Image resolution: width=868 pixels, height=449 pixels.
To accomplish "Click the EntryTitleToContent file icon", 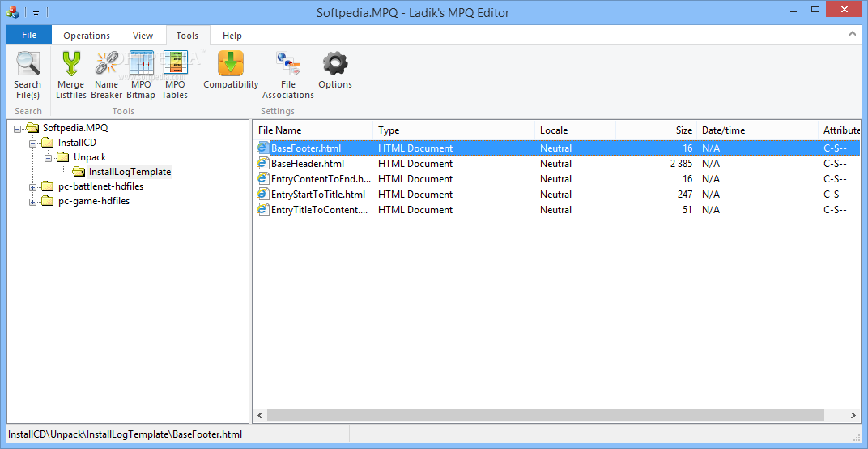I will click(263, 210).
